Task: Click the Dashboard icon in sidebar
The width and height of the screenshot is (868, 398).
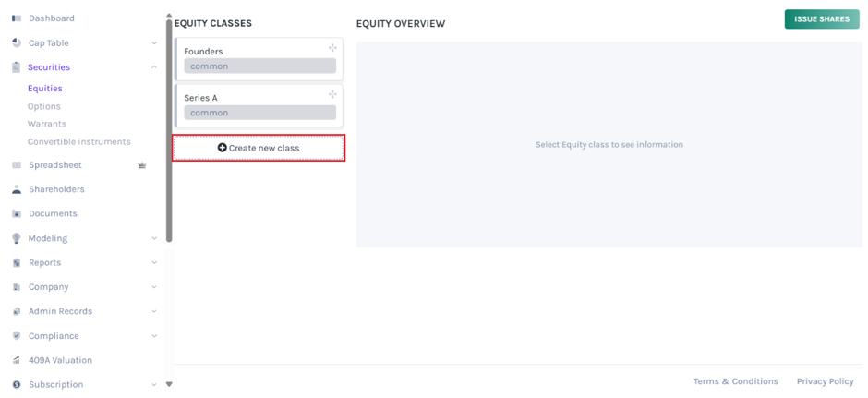Action: (17, 18)
